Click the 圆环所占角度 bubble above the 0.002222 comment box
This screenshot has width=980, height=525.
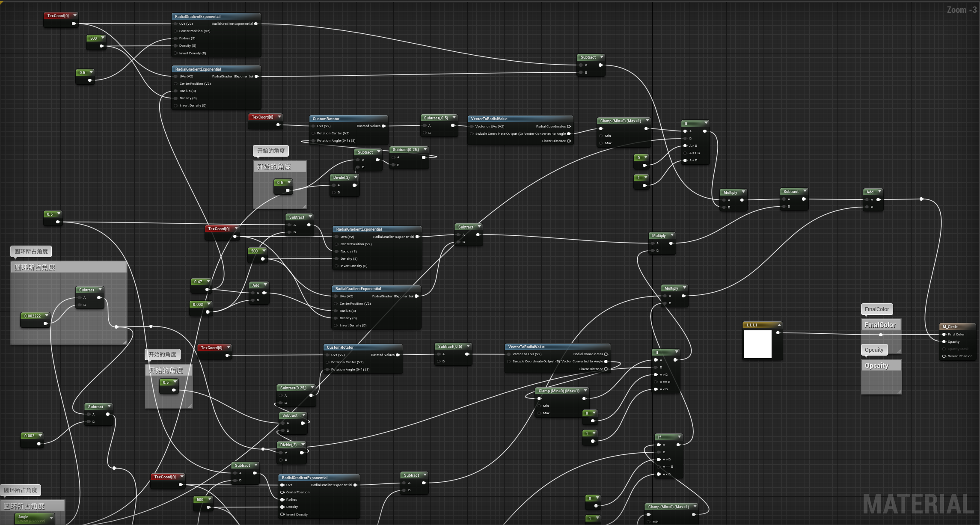pyautogui.click(x=31, y=251)
